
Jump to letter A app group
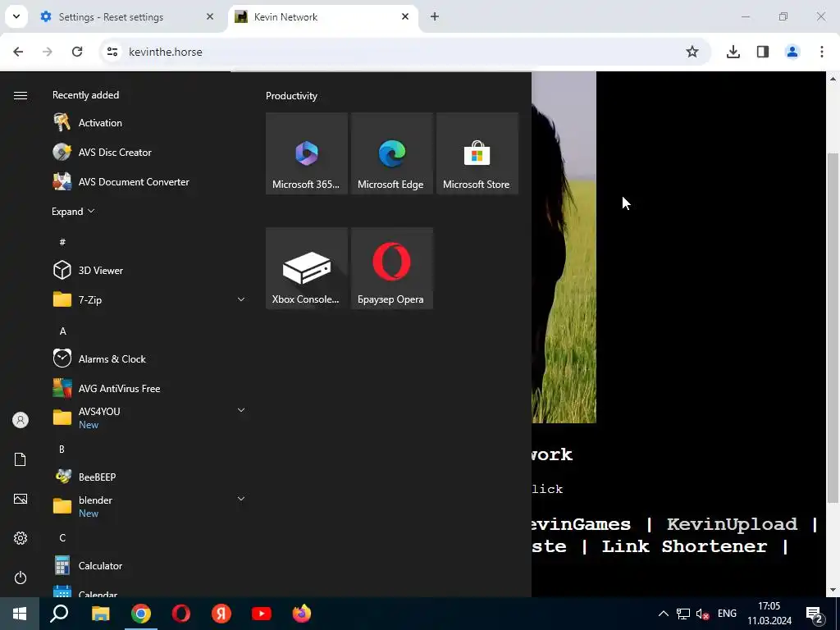pyautogui.click(x=62, y=331)
